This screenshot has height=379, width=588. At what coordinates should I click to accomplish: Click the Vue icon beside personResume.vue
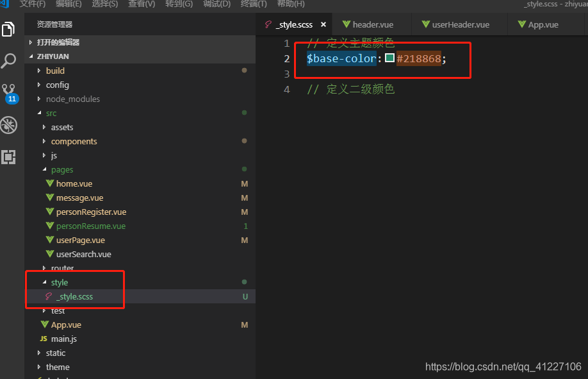pos(50,226)
